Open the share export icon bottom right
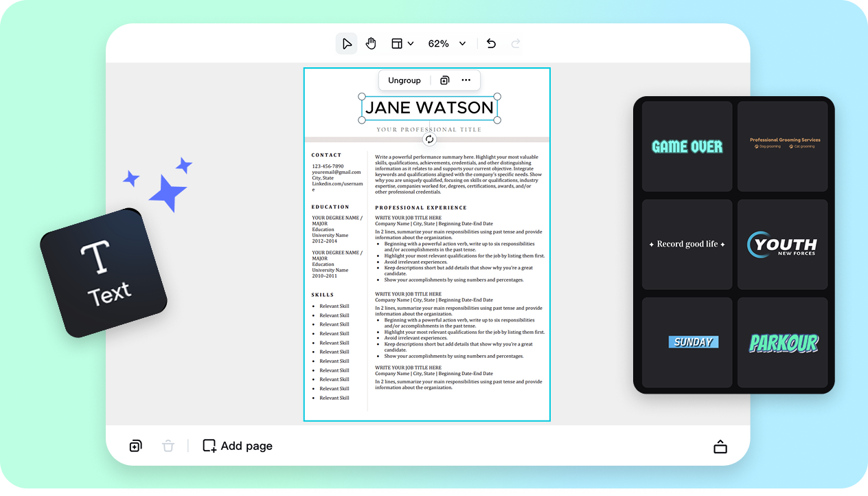Image resolution: width=868 pixels, height=496 pixels. (720, 446)
